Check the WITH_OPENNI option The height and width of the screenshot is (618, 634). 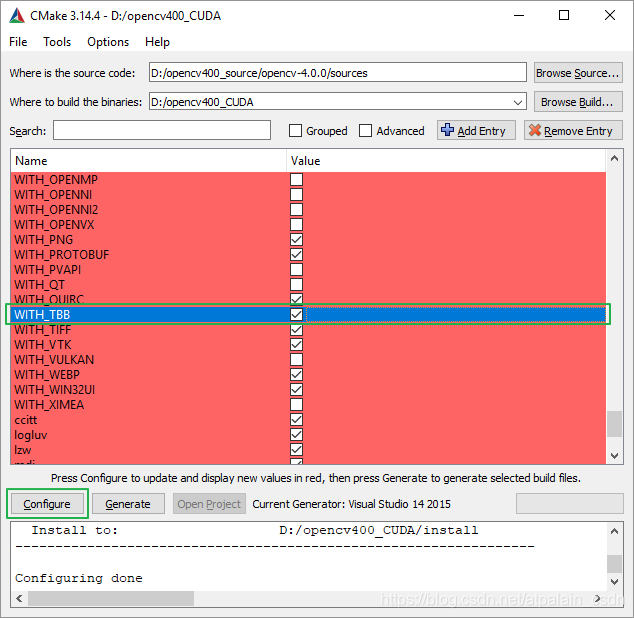click(x=296, y=195)
